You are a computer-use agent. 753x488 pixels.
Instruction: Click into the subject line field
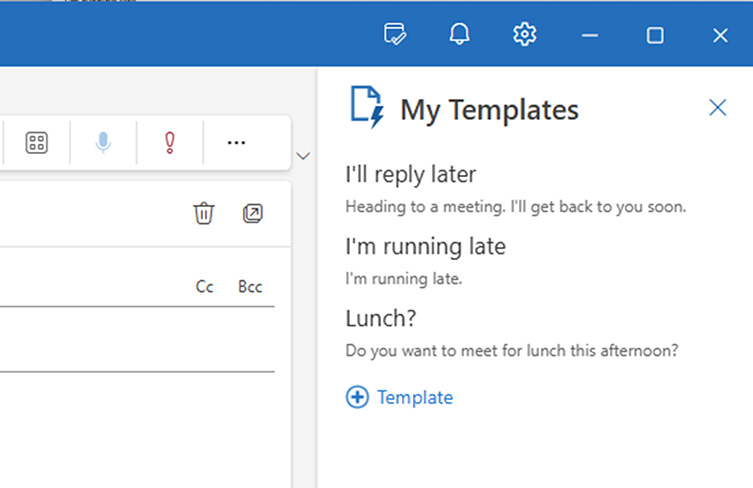(x=137, y=340)
